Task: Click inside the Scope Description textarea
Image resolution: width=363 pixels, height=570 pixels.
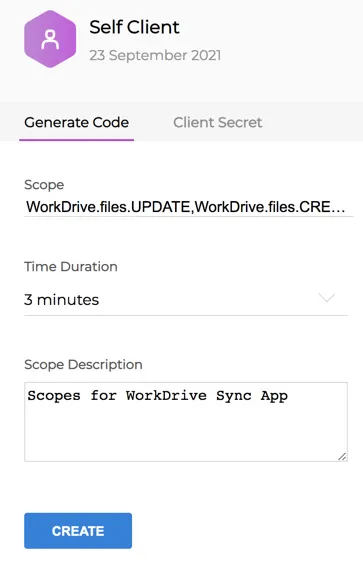Action: coord(186,422)
